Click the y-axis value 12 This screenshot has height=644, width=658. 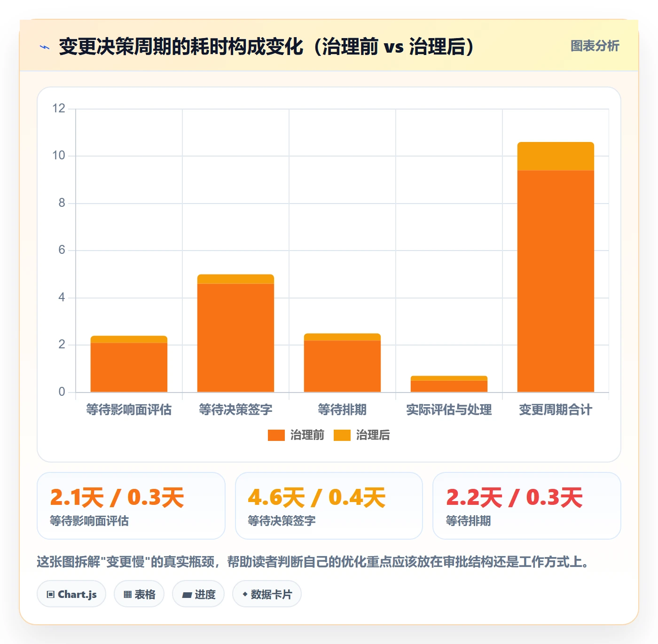click(x=59, y=109)
